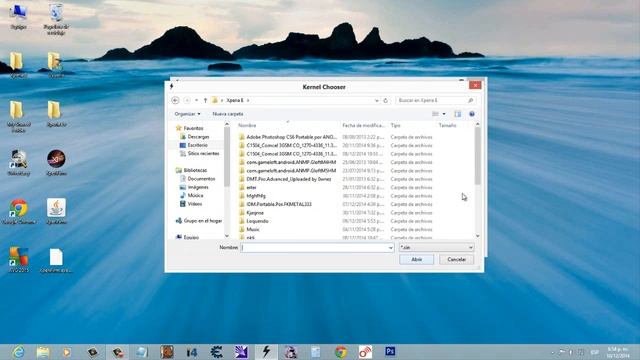Select the Papelera de reciclaje desktop icon
Image resolution: width=640 pixels, height=360 pixels.
pyautogui.click(x=56, y=19)
